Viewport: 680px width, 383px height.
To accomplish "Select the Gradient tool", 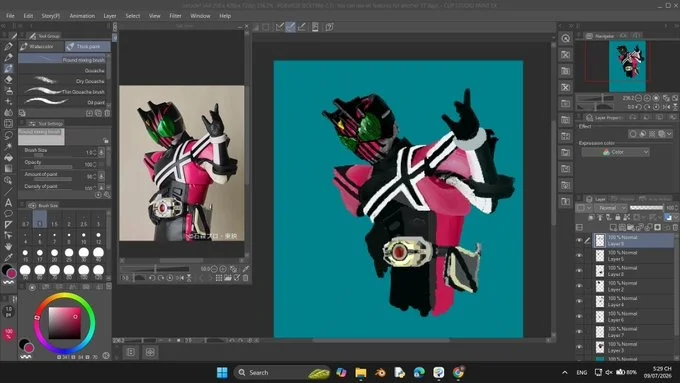I will click(8, 168).
